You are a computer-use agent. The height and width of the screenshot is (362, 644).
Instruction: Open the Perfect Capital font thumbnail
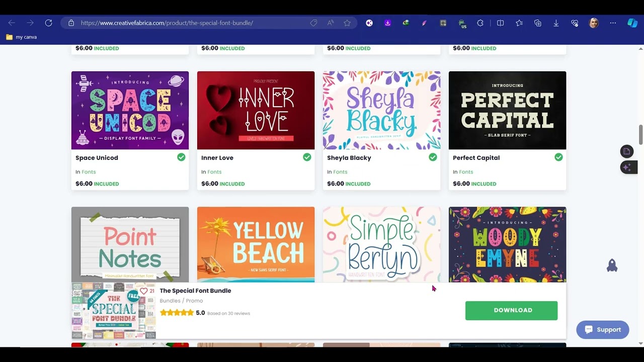tap(507, 110)
